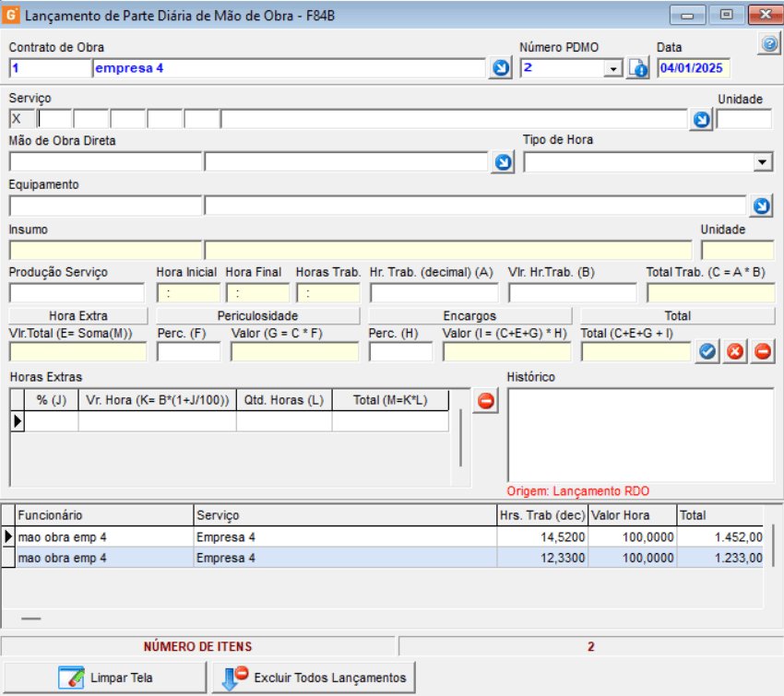Viewport: 784px width, 696px height.
Task: Click the Periculosidade Perc. (F) field
Action: [188, 352]
